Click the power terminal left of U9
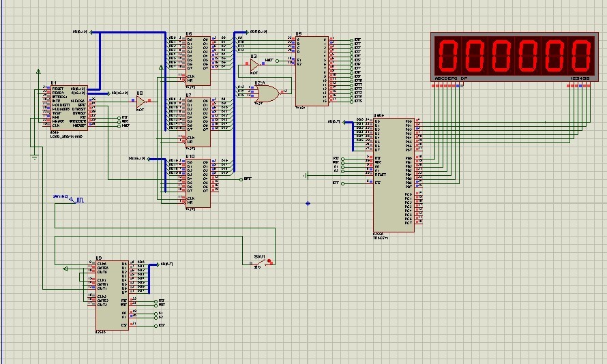Viewport: 607px width, 364px height. [x=65, y=269]
